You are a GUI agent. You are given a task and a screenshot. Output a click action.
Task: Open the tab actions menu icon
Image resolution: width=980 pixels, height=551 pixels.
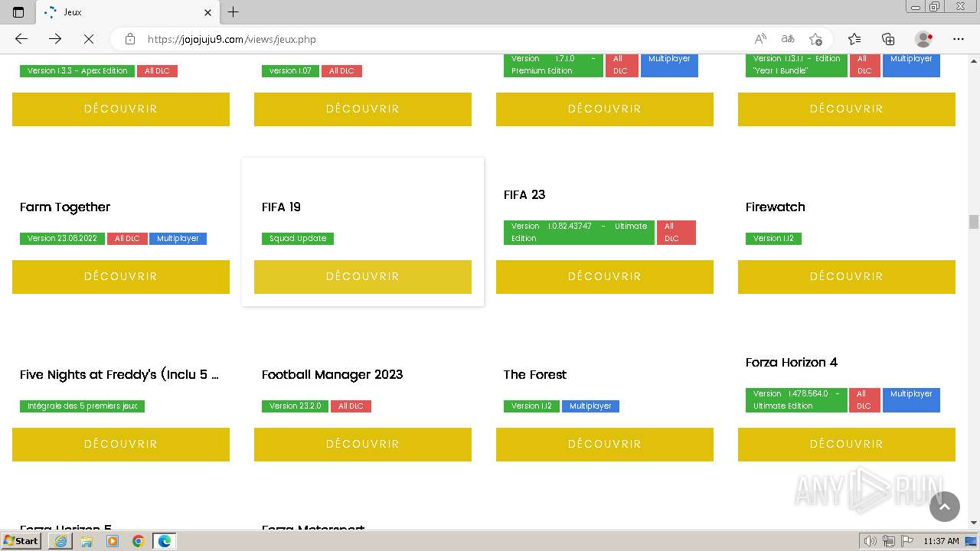click(18, 12)
